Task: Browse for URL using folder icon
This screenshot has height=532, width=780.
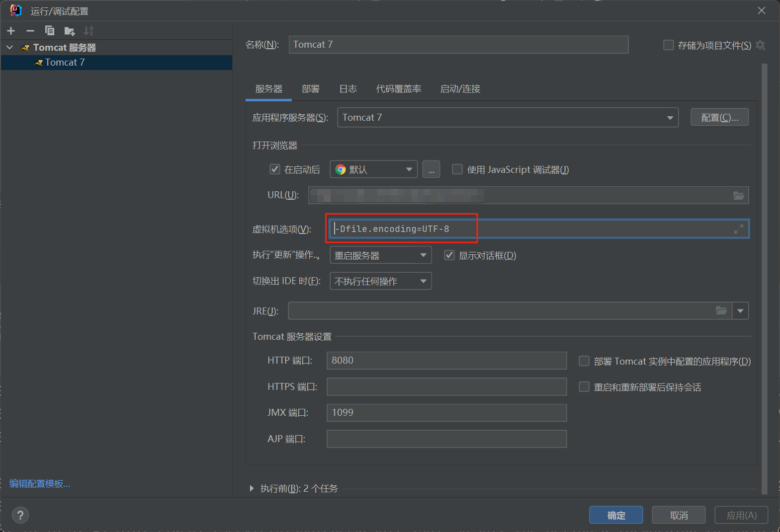Action: coord(739,195)
